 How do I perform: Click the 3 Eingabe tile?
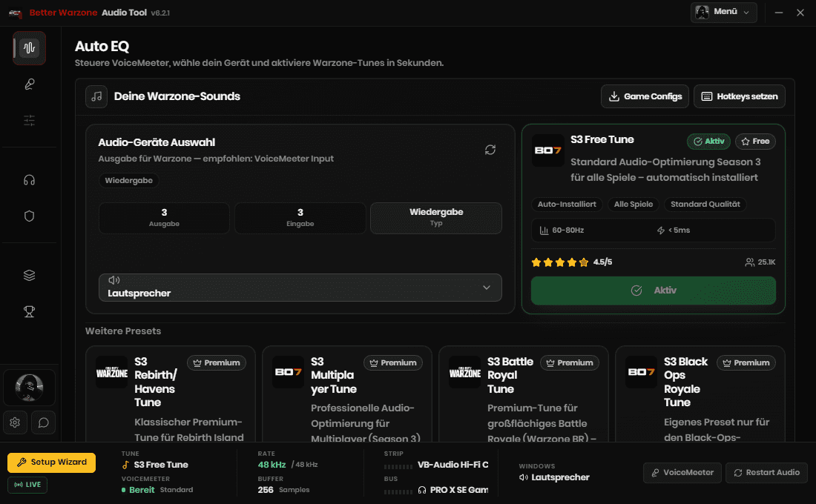pos(300,218)
